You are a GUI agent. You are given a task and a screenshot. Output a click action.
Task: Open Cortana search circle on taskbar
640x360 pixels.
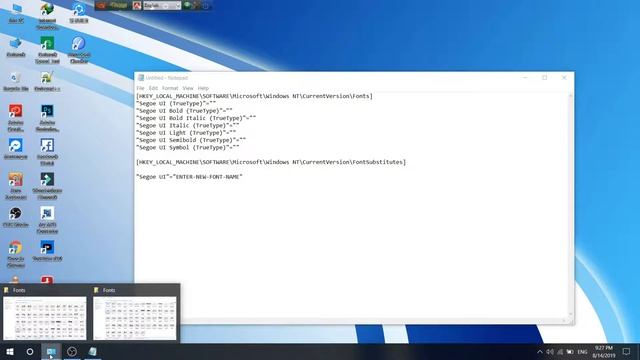pos(30,351)
